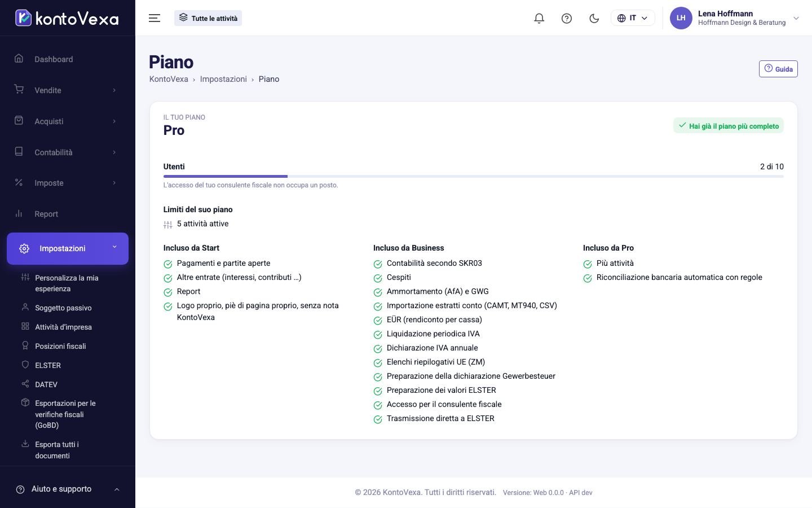This screenshot has height=508, width=812.
Task: Open Personalizza la mia esperienza
Action: click(x=67, y=283)
